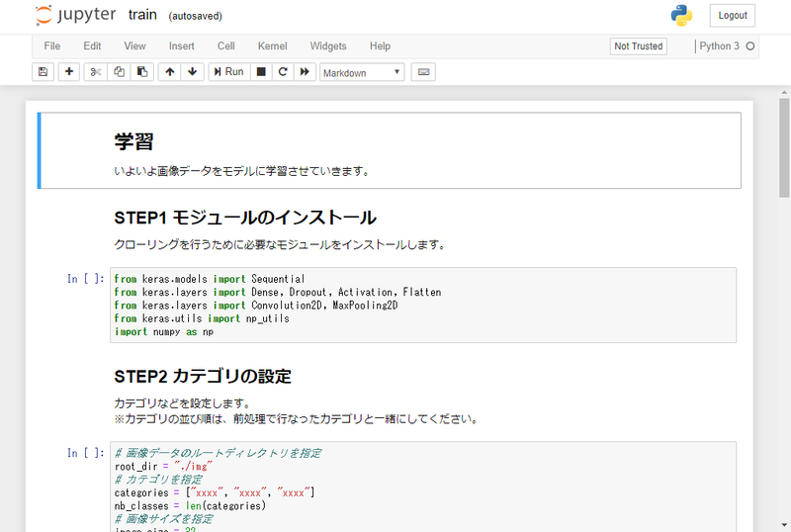This screenshot has width=791, height=532.
Task: Open the Cell menu
Action: click(x=226, y=45)
